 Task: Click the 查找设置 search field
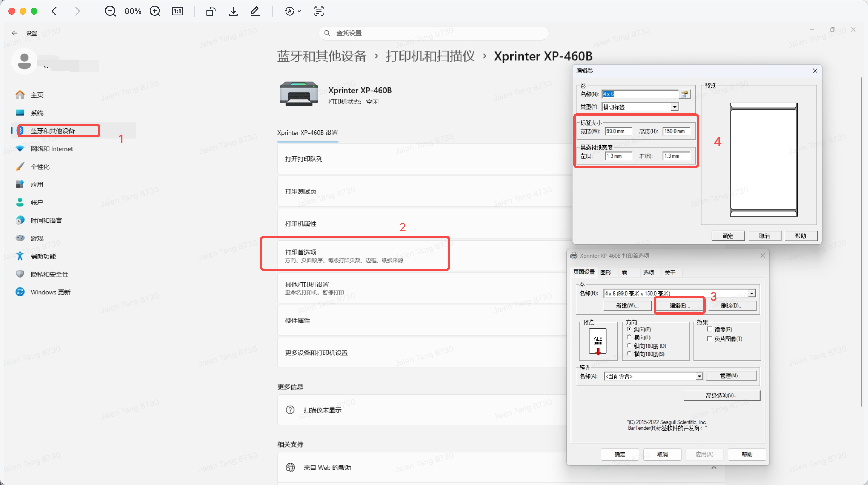(x=433, y=33)
